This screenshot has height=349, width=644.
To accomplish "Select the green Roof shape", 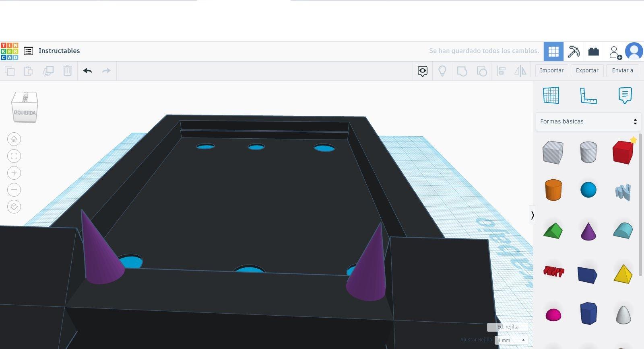I will tap(553, 231).
